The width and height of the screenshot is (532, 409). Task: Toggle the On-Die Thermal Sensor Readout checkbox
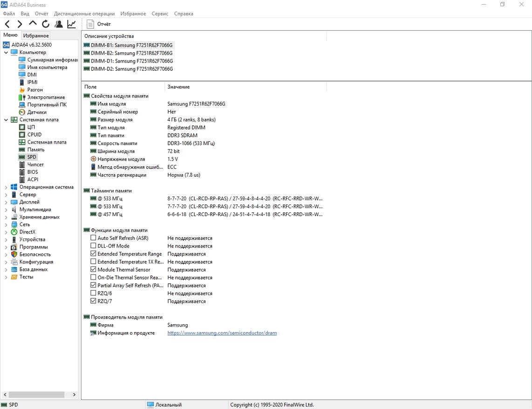93,278
